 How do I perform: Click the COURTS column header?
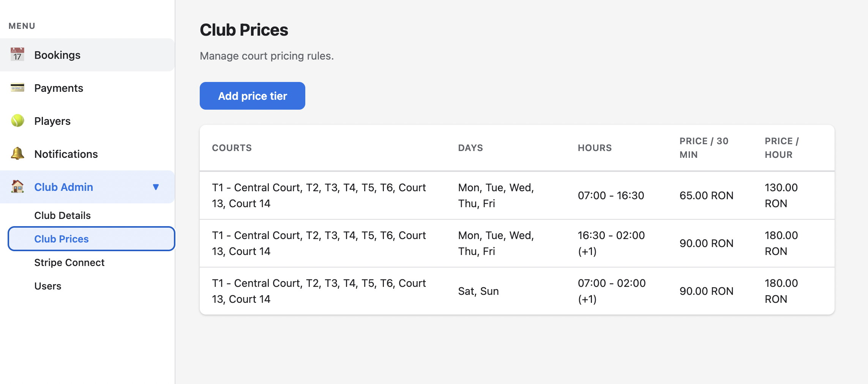[232, 148]
